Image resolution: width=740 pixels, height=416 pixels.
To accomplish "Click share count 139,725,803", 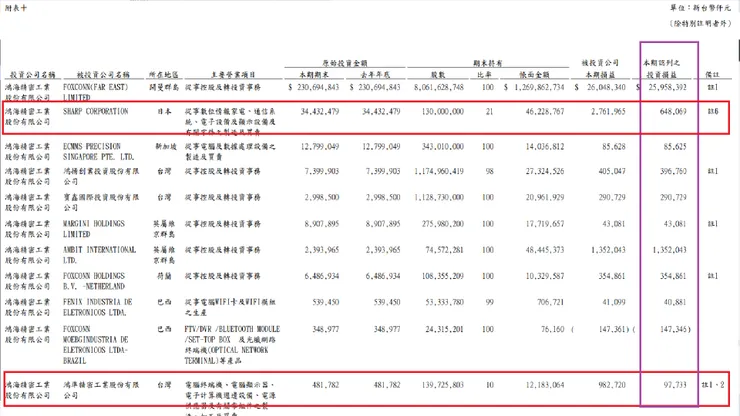I will coord(443,385).
